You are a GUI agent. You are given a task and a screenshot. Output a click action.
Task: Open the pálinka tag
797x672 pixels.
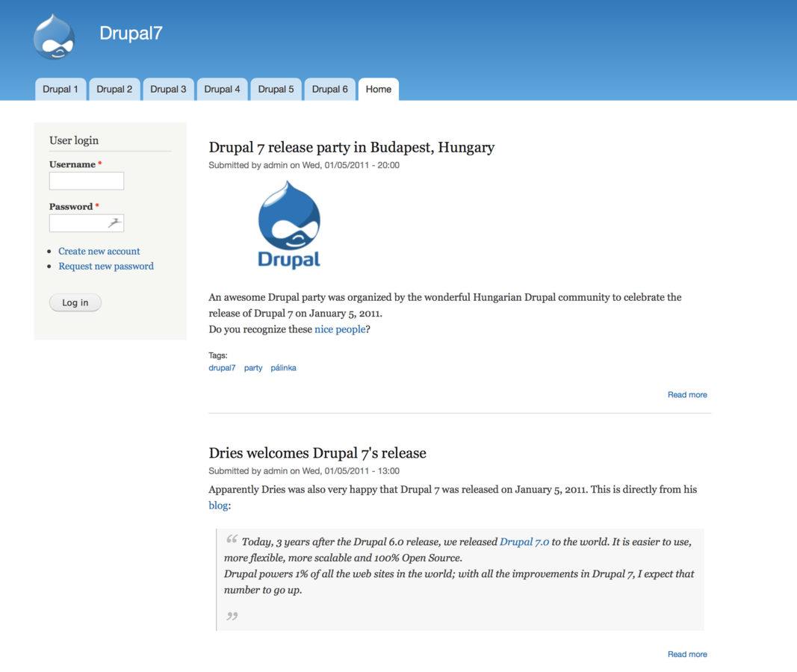[x=283, y=368]
